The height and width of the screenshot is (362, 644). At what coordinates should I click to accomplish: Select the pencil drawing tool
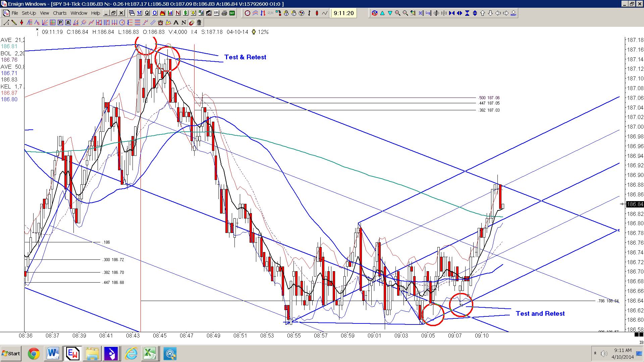(x=14, y=22)
